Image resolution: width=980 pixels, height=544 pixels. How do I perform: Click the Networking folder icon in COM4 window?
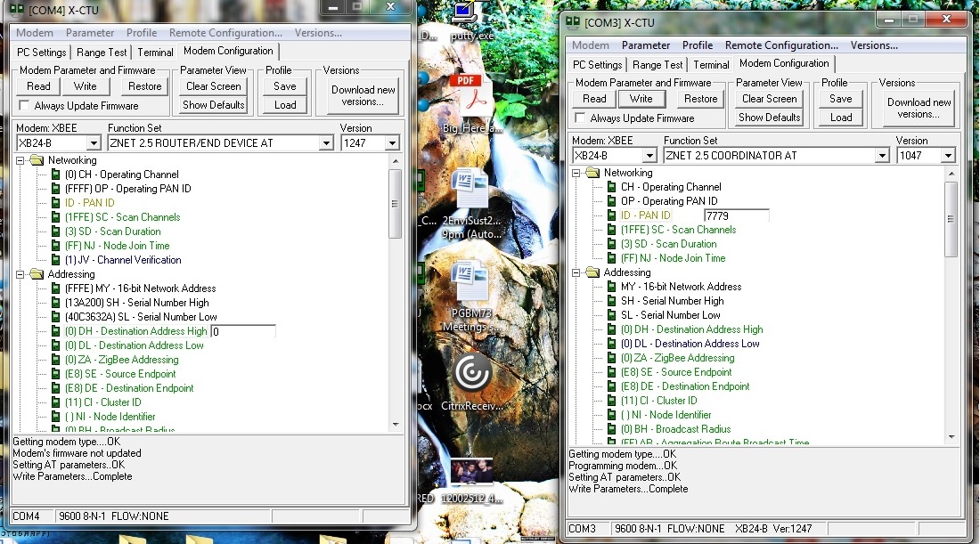tap(37, 160)
